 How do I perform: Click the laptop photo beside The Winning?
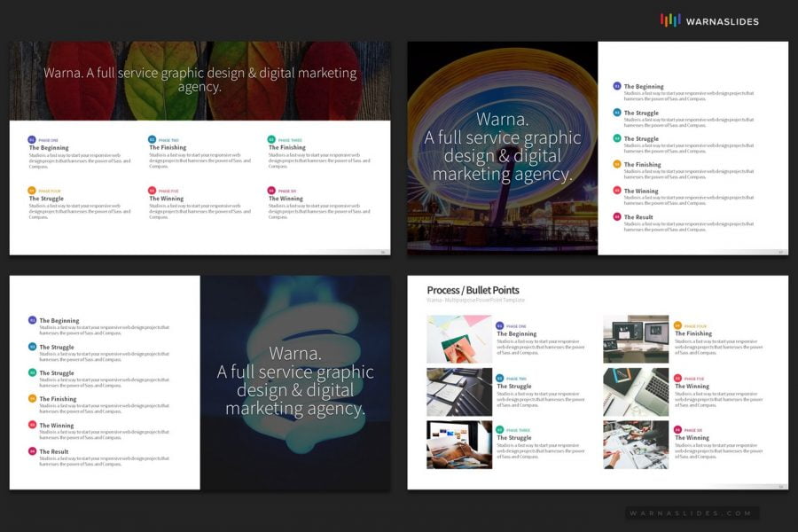point(636,392)
